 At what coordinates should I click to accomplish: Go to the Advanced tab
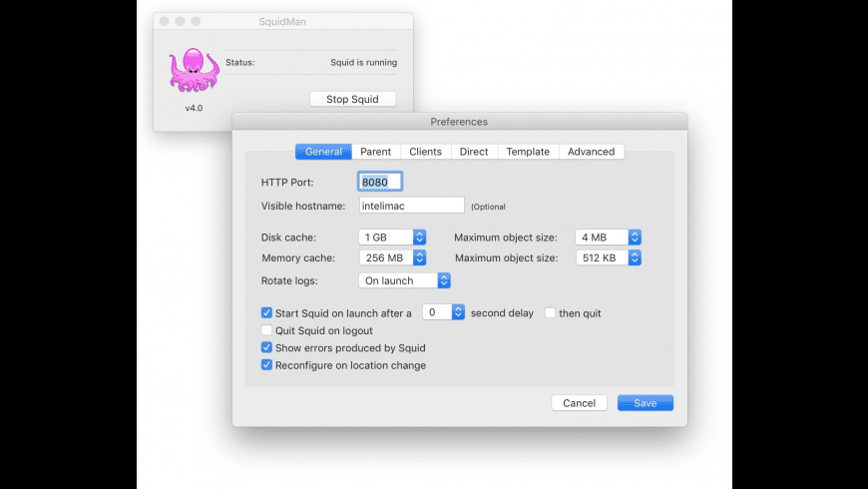591,152
